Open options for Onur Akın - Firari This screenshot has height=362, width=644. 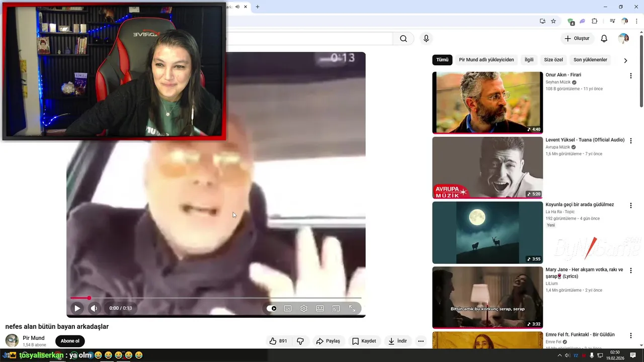[x=630, y=76]
